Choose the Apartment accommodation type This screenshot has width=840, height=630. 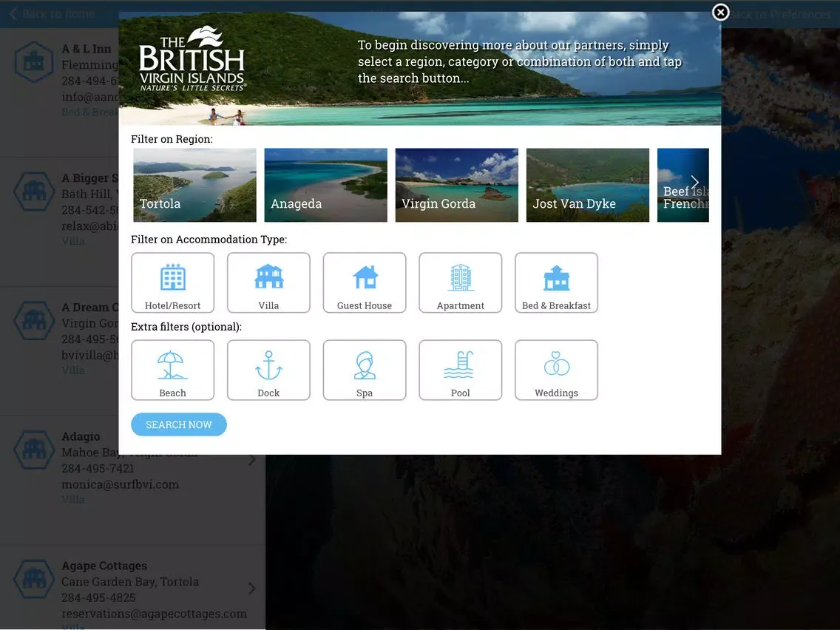tap(460, 282)
